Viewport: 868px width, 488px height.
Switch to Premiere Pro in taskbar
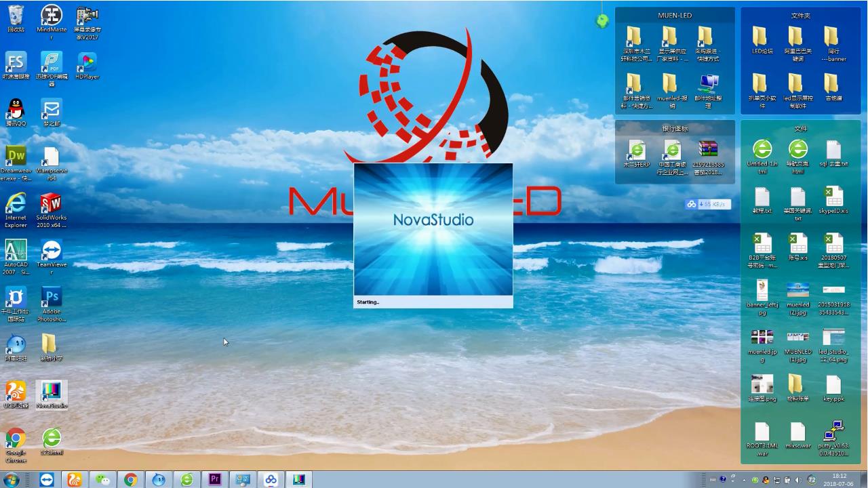[x=215, y=480]
